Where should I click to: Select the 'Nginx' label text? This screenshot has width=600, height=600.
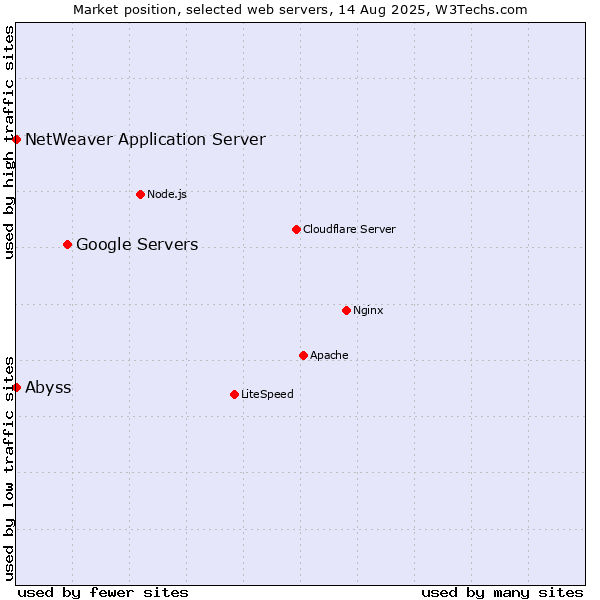click(x=368, y=310)
